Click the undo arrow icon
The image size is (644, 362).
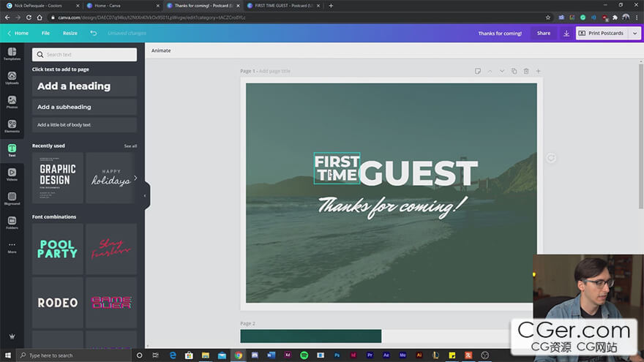93,33
